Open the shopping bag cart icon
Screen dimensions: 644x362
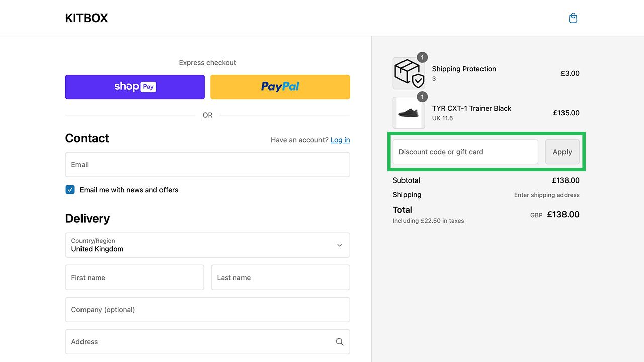(573, 18)
